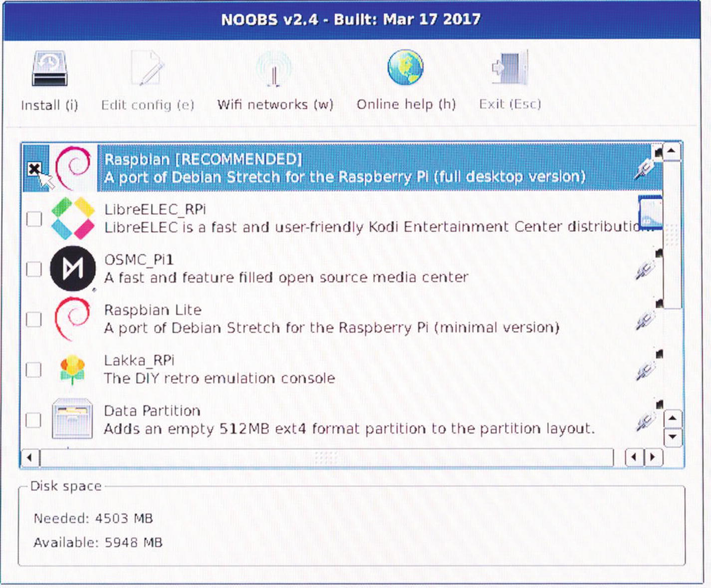The height and width of the screenshot is (588, 711).
Task: Click the network source icon on the Raspbian row
Action: click(648, 163)
